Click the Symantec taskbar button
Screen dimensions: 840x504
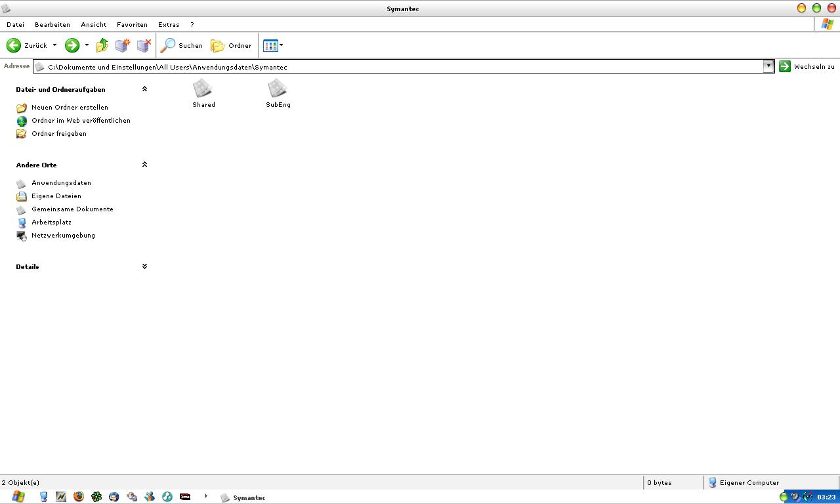click(244, 497)
